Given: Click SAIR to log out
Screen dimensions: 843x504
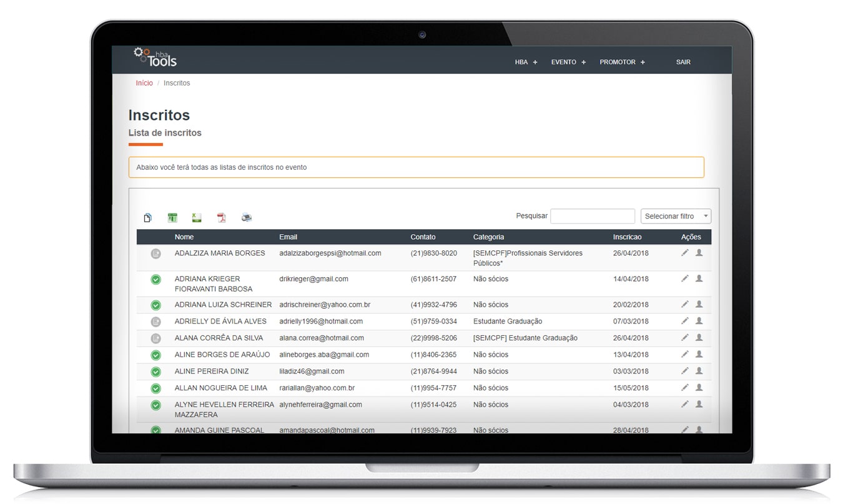Looking at the screenshot, I should tap(683, 62).
